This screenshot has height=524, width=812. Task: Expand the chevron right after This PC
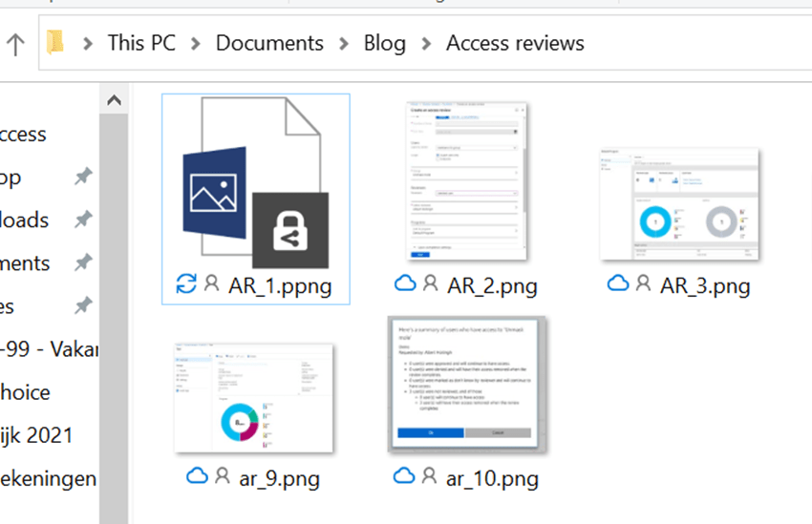pos(195,44)
